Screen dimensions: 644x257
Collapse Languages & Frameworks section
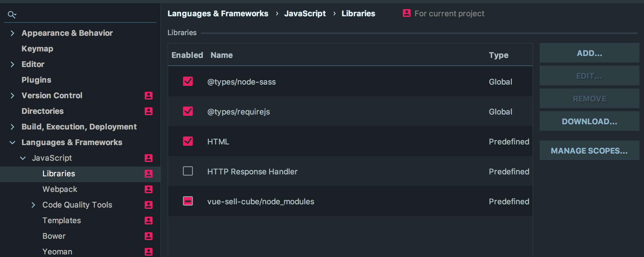click(12, 142)
